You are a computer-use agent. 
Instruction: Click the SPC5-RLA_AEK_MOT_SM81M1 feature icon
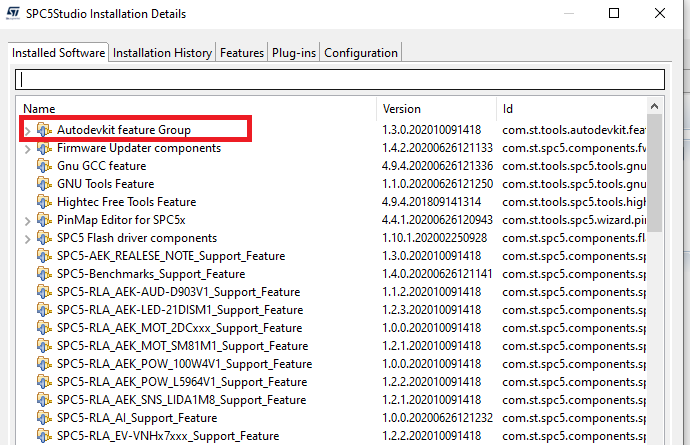(44, 346)
